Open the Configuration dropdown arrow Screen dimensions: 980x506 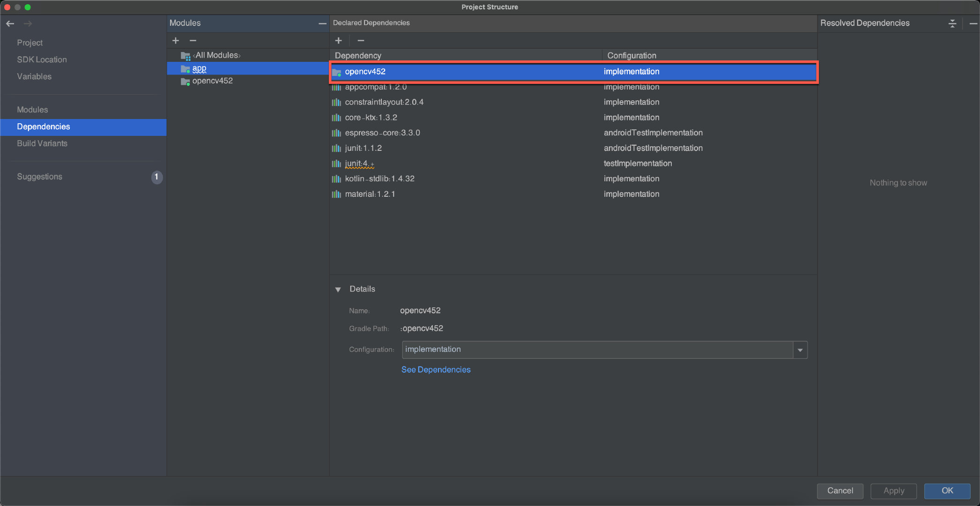800,350
